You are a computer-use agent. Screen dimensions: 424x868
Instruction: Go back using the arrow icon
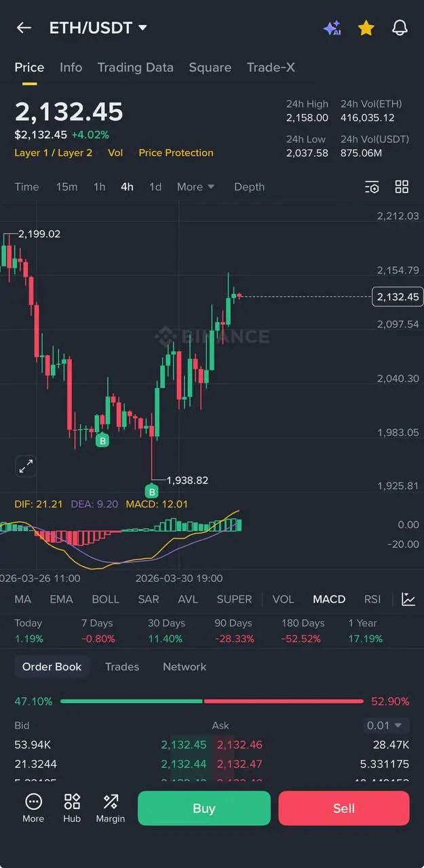24,28
